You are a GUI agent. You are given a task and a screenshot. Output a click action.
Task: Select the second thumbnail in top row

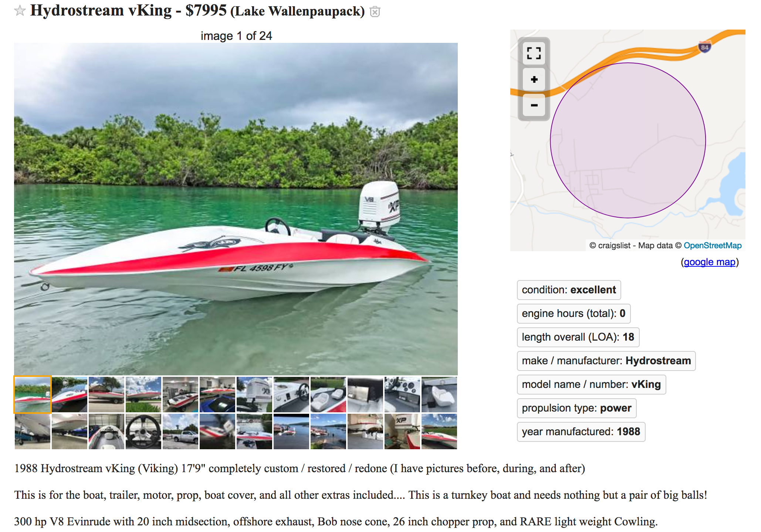[x=70, y=395]
